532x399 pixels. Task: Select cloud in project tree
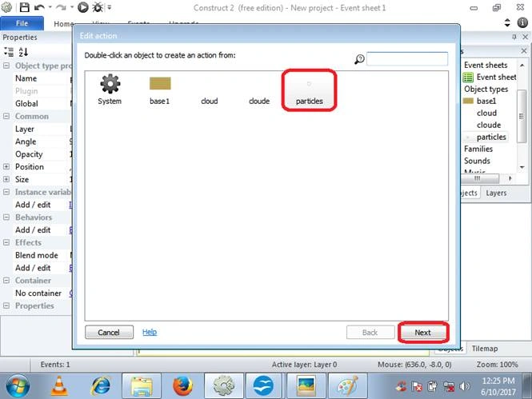(x=486, y=113)
